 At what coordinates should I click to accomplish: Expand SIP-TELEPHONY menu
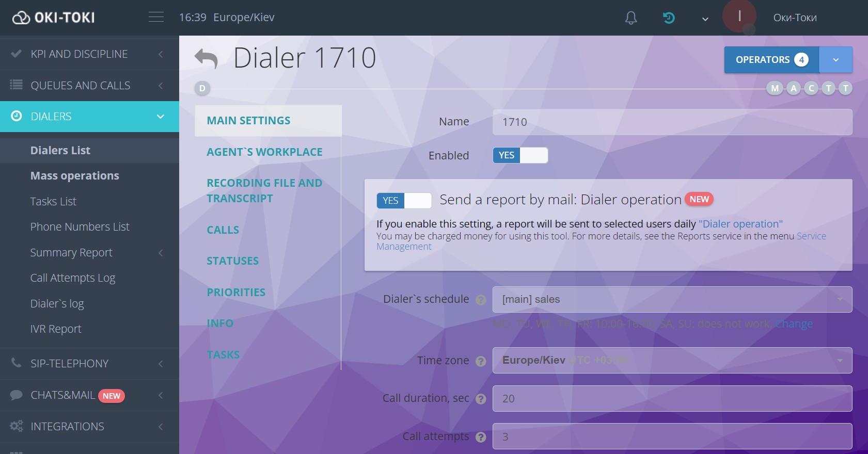(89, 364)
